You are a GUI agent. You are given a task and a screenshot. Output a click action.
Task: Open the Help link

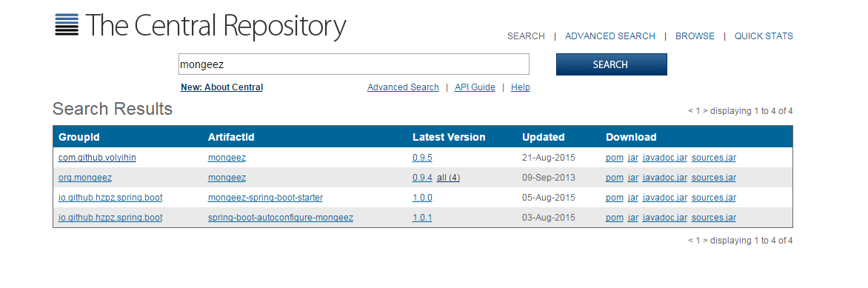point(521,87)
